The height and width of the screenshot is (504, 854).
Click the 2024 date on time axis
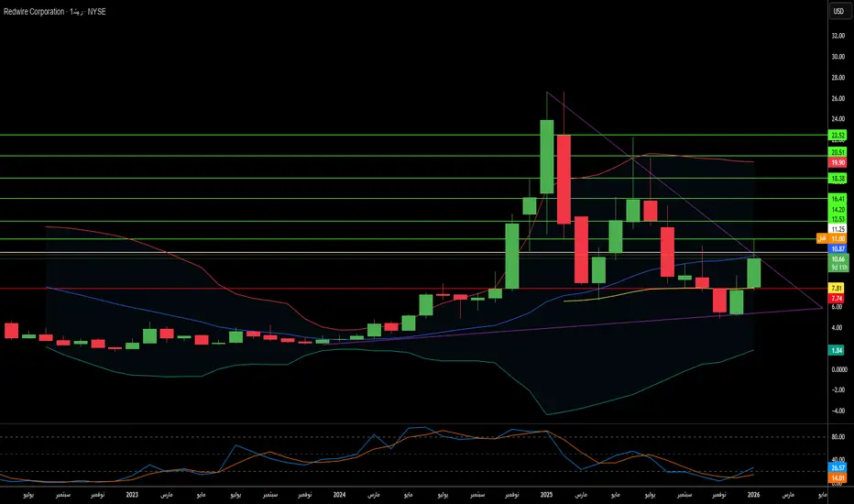(x=339, y=495)
